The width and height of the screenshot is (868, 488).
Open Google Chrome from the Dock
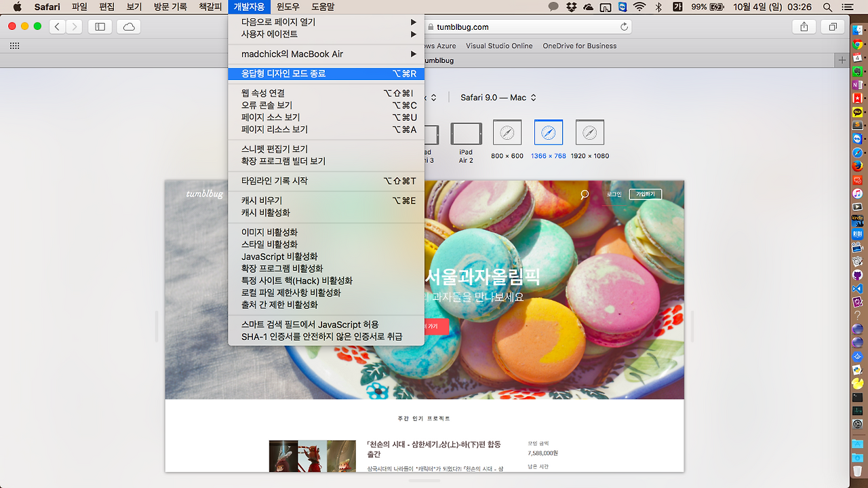857,45
